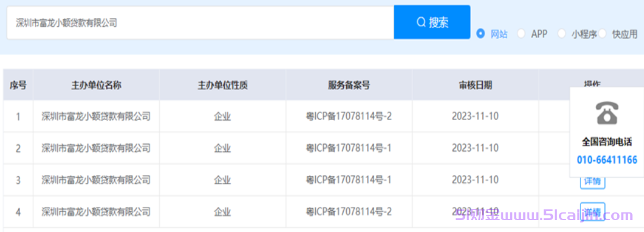Click 企业 cell in row 1

(x=222, y=116)
